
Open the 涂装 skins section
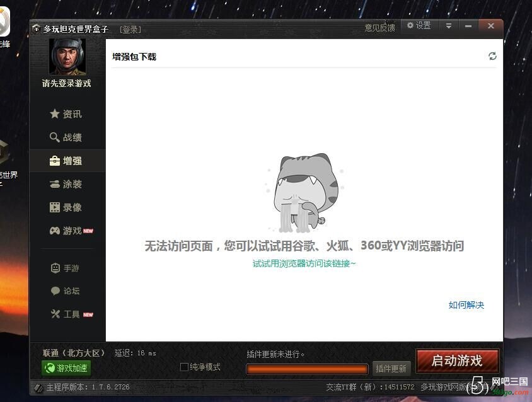tap(66, 184)
